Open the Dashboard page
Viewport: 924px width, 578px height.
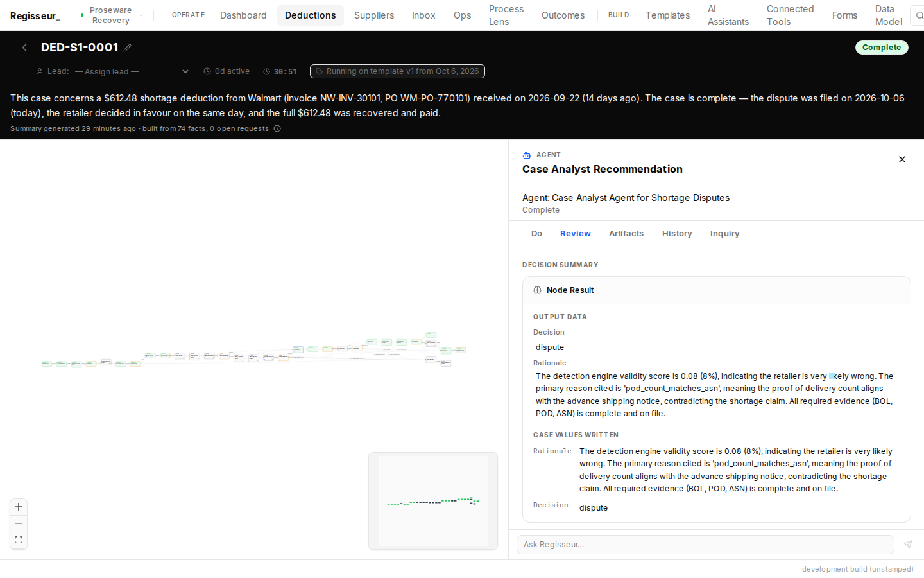click(x=243, y=15)
